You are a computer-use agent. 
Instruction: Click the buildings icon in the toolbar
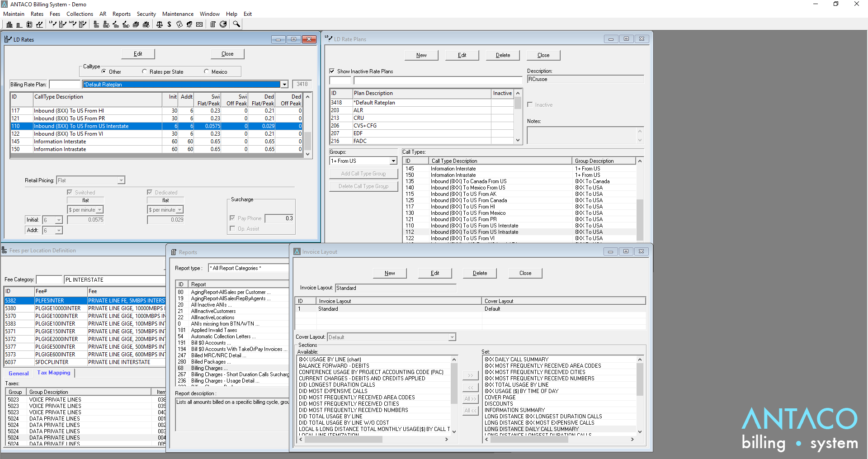click(9, 24)
